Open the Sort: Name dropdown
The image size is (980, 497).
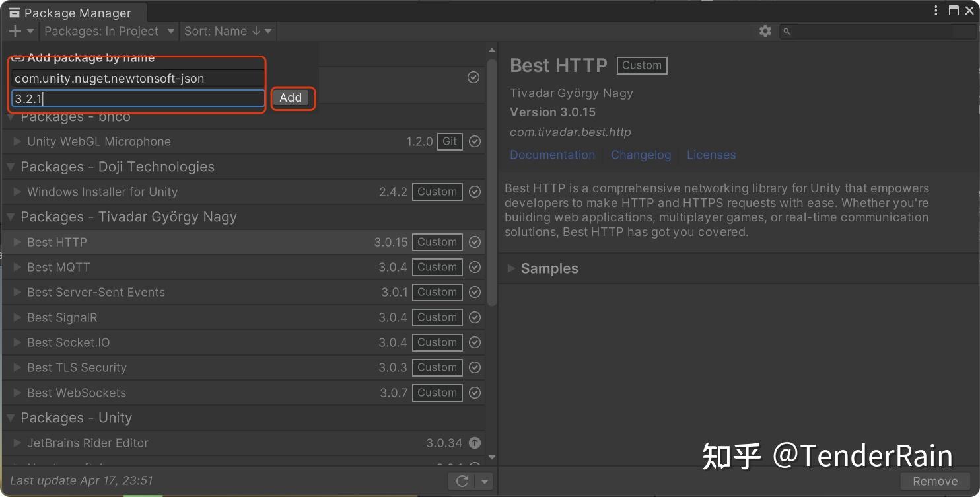click(x=227, y=31)
